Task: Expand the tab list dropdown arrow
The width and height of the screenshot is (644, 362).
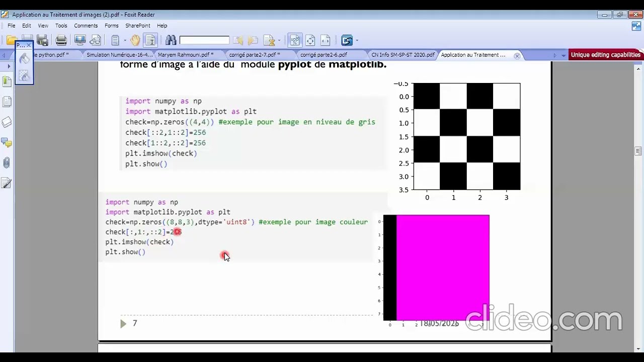Action: click(563, 55)
